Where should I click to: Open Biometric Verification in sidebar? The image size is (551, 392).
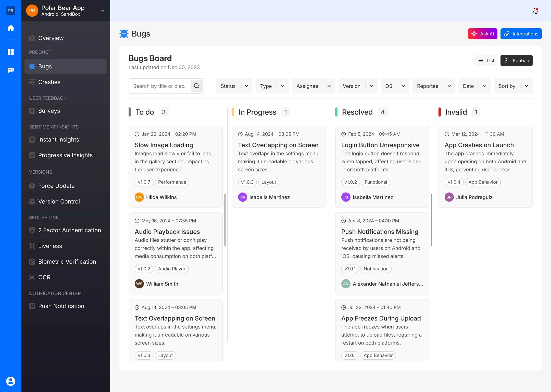pyautogui.click(x=67, y=262)
